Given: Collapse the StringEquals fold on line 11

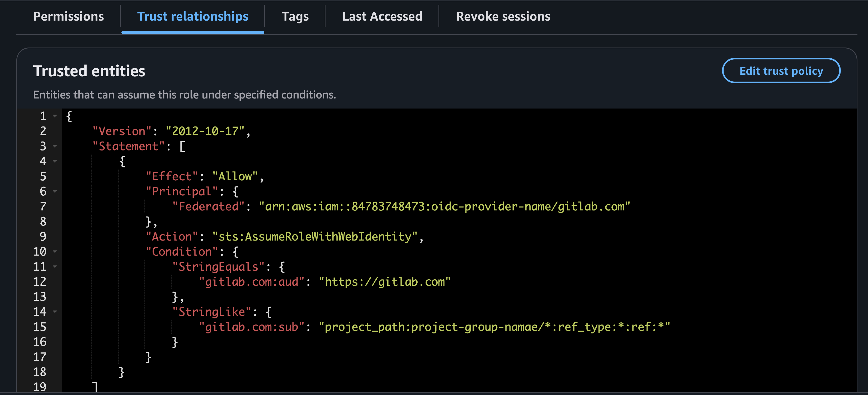Looking at the screenshot, I should coord(55,267).
